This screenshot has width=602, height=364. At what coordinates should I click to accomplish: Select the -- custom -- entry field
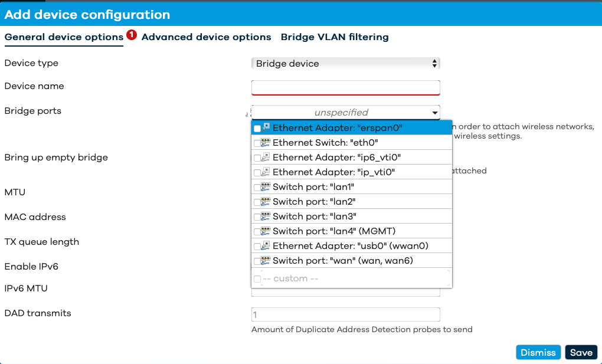pos(355,278)
